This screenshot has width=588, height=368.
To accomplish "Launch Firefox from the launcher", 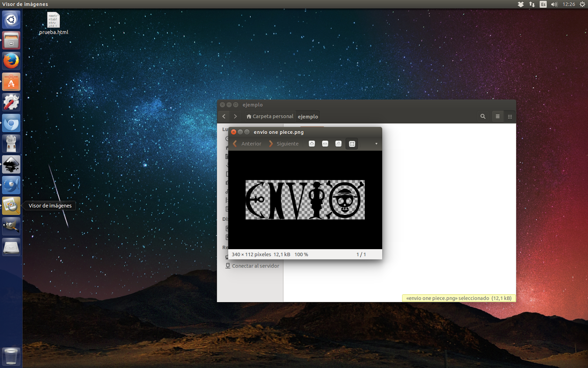I will (11, 61).
